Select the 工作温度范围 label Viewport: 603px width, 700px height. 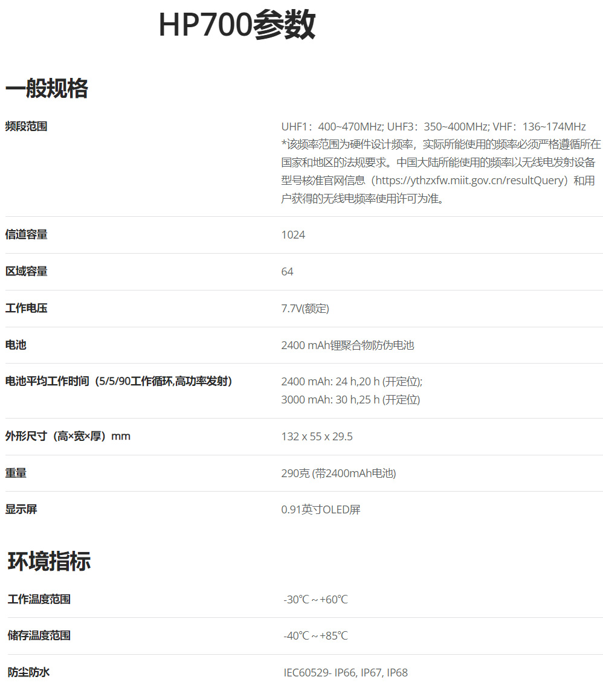(x=39, y=599)
